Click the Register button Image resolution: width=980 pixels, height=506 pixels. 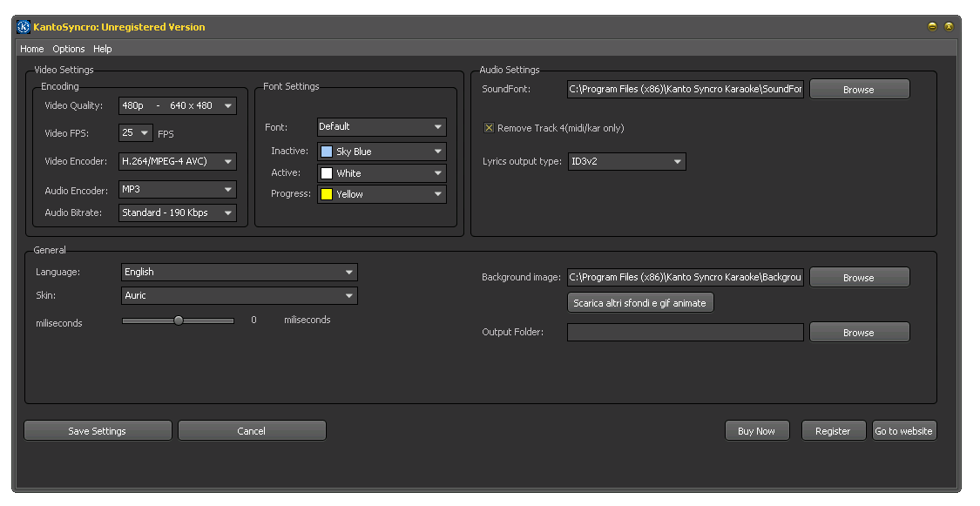pyautogui.click(x=833, y=430)
